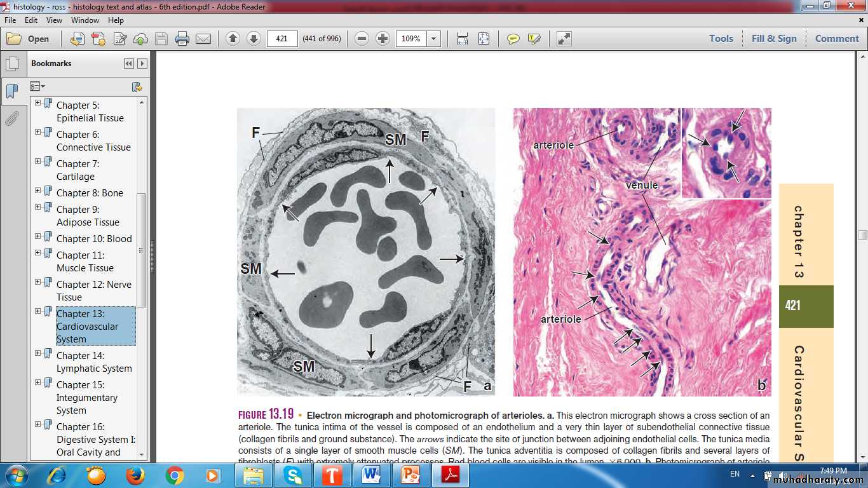Open the Window menu
The width and height of the screenshot is (868, 488).
pyautogui.click(x=85, y=20)
